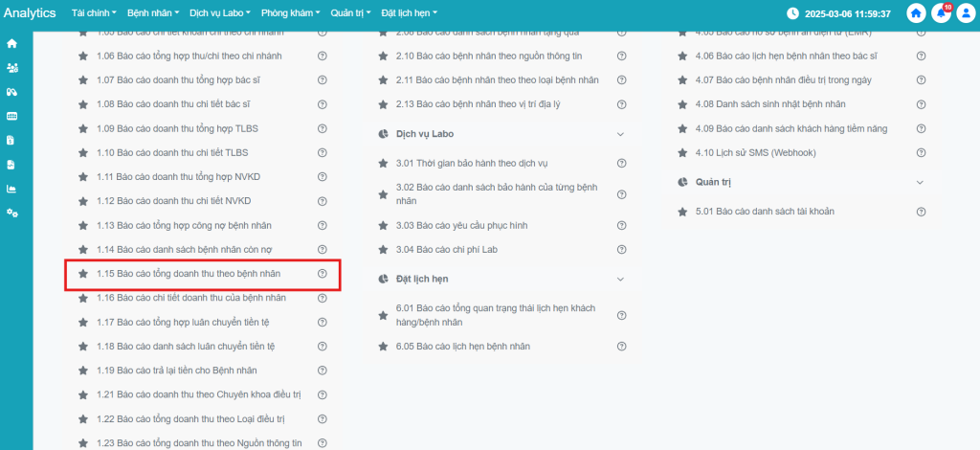Collapse the Đặt lịch hẹn section chevron
980x450 pixels.
620,279
